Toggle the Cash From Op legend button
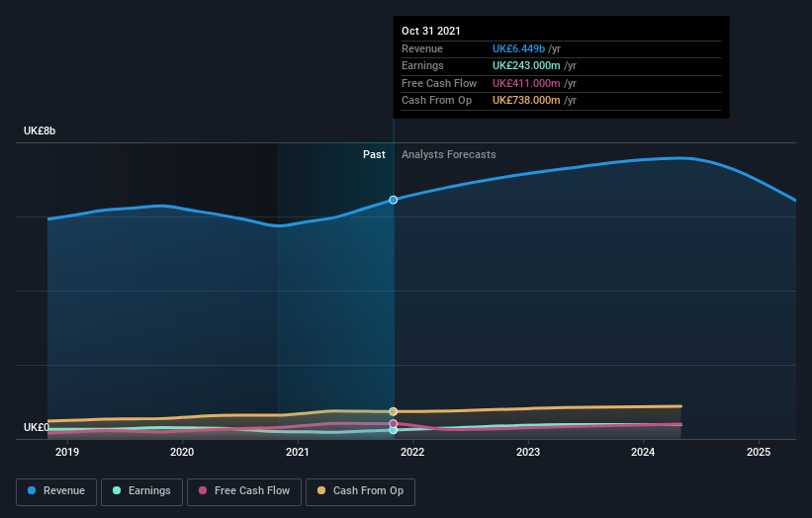 (x=360, y=491)
